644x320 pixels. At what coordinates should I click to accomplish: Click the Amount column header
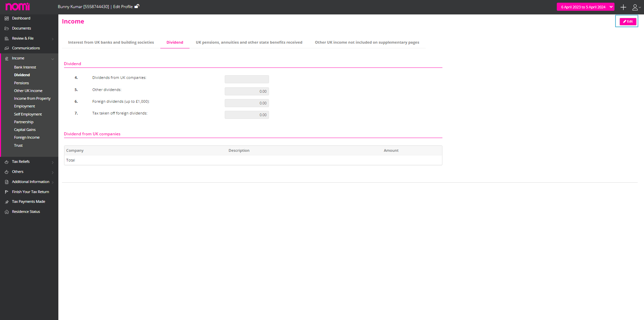(x=391, y=151)
